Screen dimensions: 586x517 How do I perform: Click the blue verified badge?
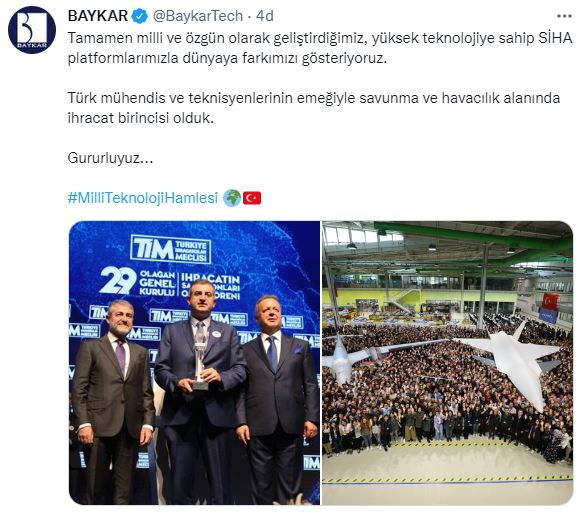140,16
